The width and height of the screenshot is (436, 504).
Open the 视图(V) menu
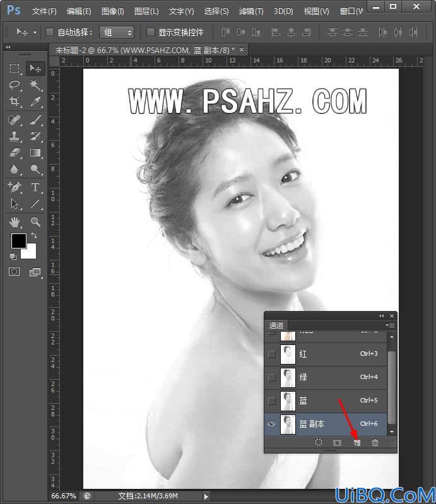pos(316,11)
